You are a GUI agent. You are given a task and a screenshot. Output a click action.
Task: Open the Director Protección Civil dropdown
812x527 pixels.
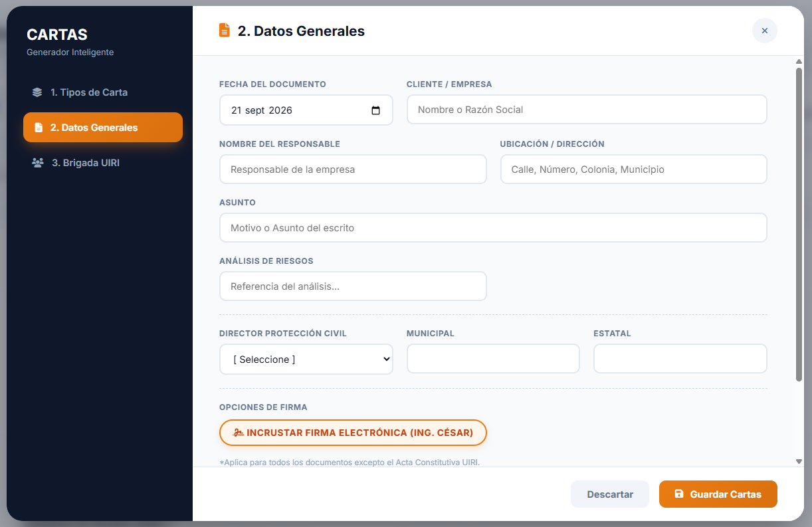(306, 359)
